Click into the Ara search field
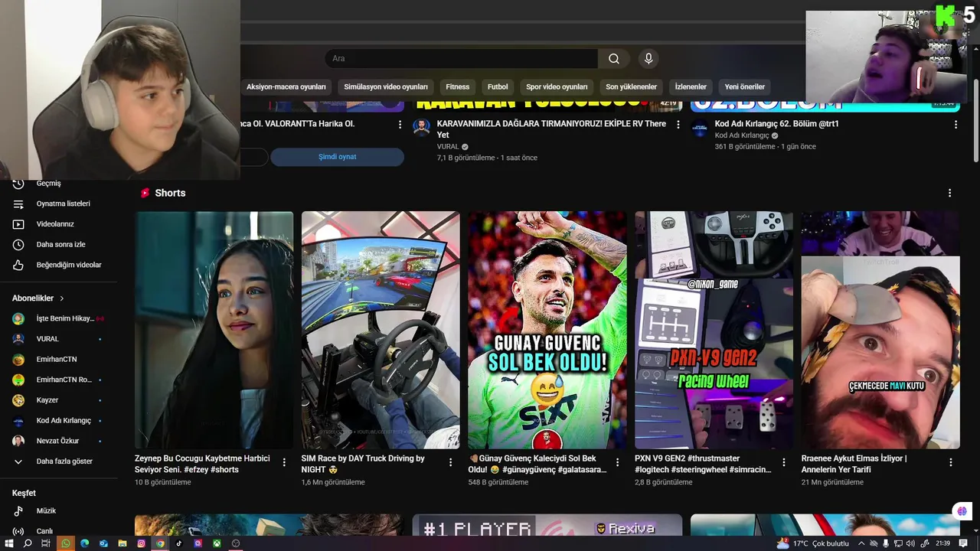 click(461, 59)
